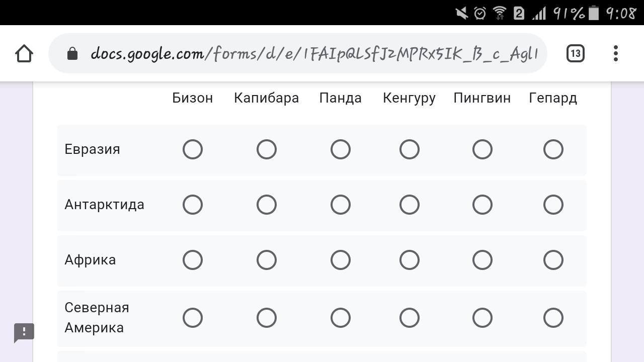Open the browser three-dot menu
The image size is (644, 362).
coord(616,53)
